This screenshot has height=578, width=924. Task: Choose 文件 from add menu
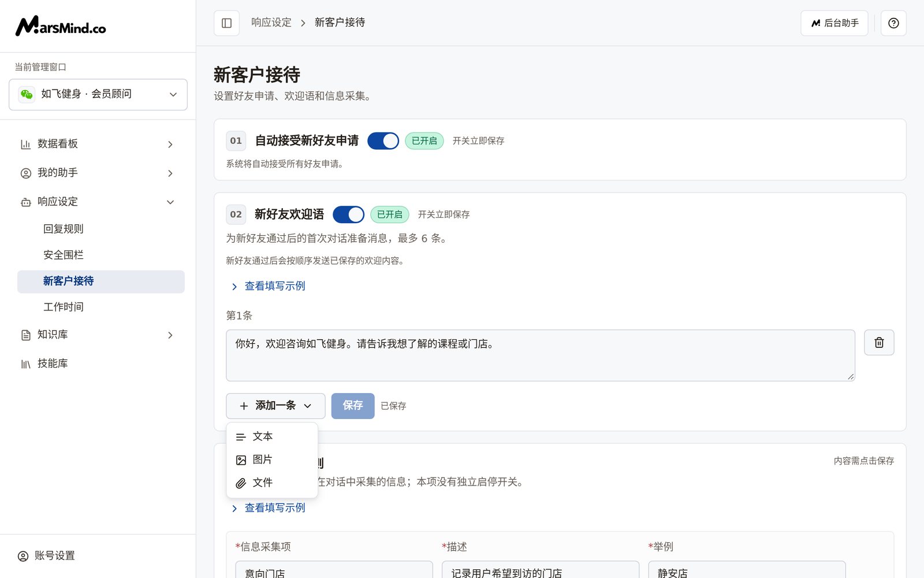tap(272, 483)
